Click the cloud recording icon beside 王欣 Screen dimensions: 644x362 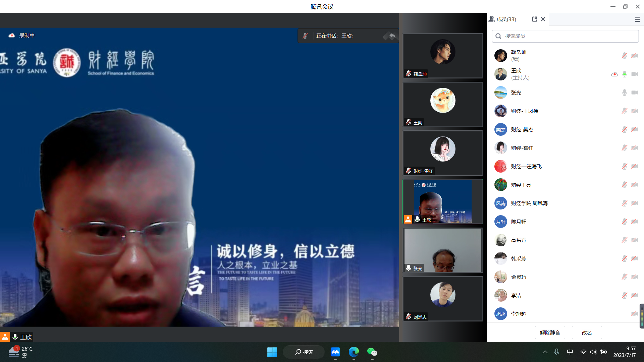(614, 74)
